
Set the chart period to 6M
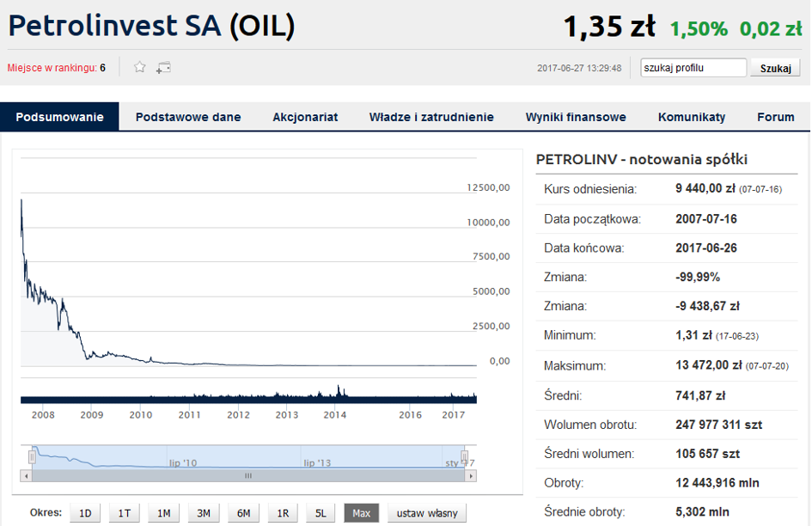tap(243, 513)
